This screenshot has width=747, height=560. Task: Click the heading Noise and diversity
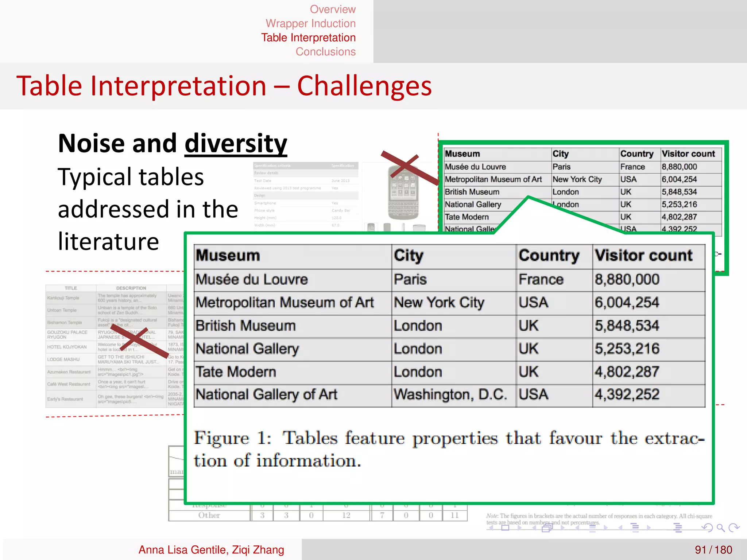(173, 143)
